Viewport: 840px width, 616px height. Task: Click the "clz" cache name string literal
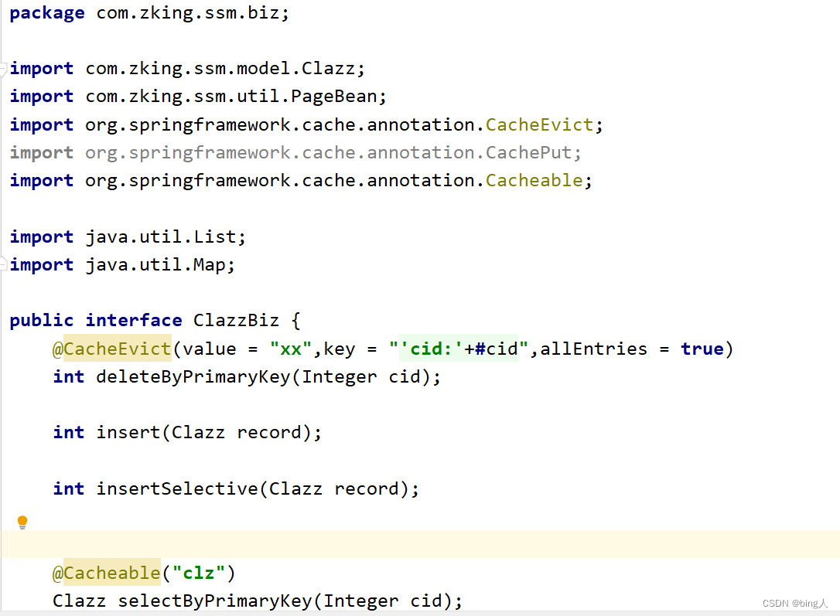200,573
